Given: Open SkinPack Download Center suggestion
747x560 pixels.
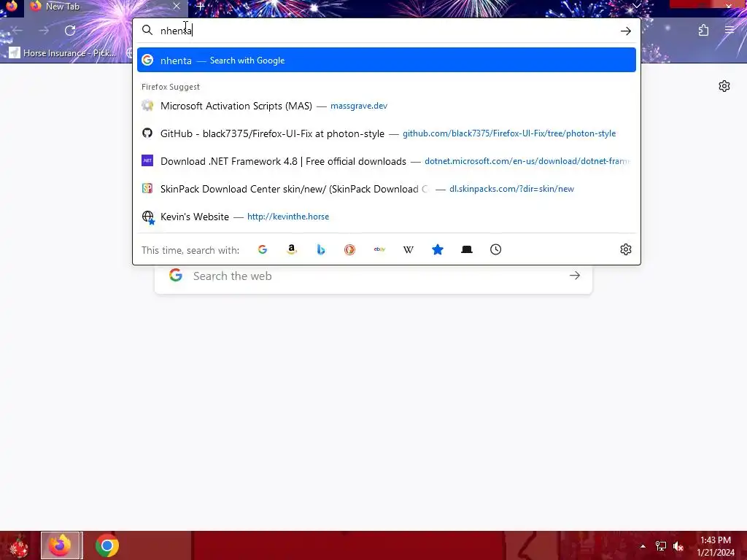Looking at the screenshot, I should coord(387,189).
